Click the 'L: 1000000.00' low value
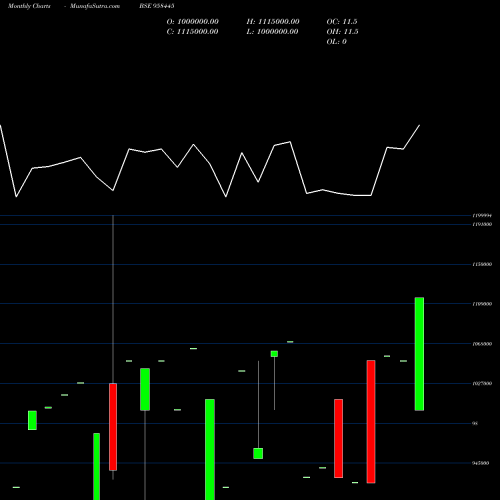The height and width of the screenshot is (500, 500). point(272,32)
